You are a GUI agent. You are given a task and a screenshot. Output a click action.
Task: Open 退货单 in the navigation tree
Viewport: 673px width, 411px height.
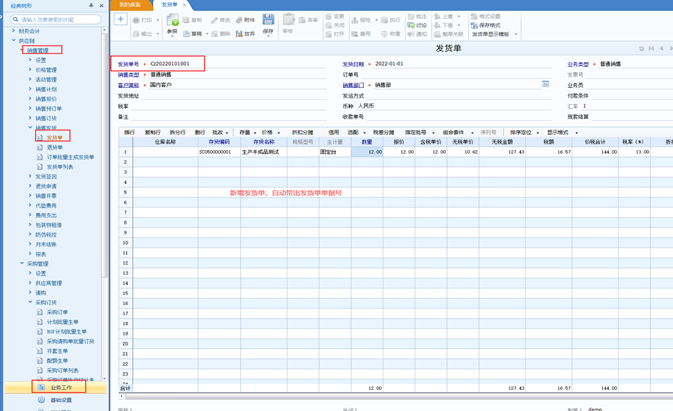tap(55, 147)
